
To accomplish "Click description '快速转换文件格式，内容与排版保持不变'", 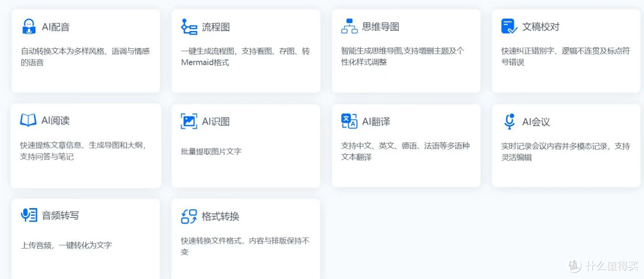I will pyautogui.click(x=246, y=246).
